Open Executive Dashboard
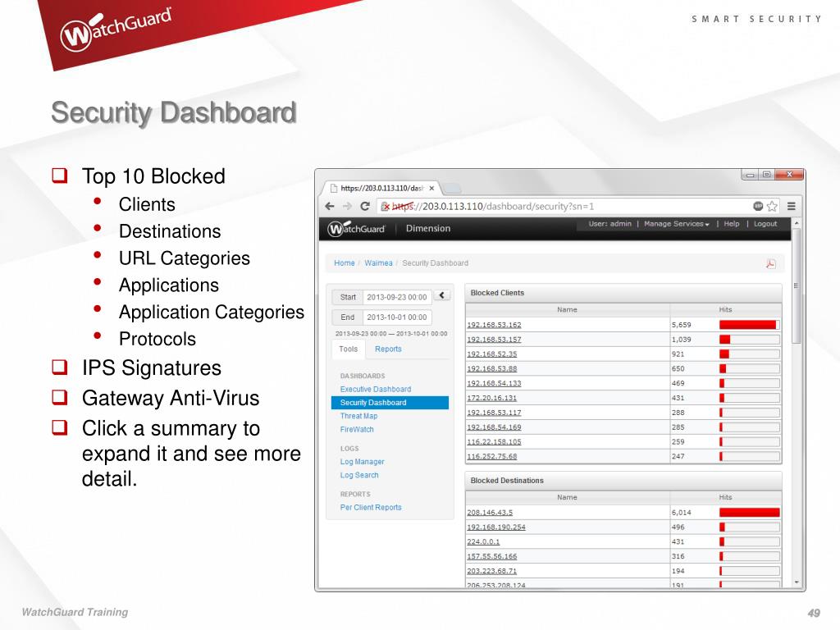This screenshot has height=630, width=840. [376, 390]
